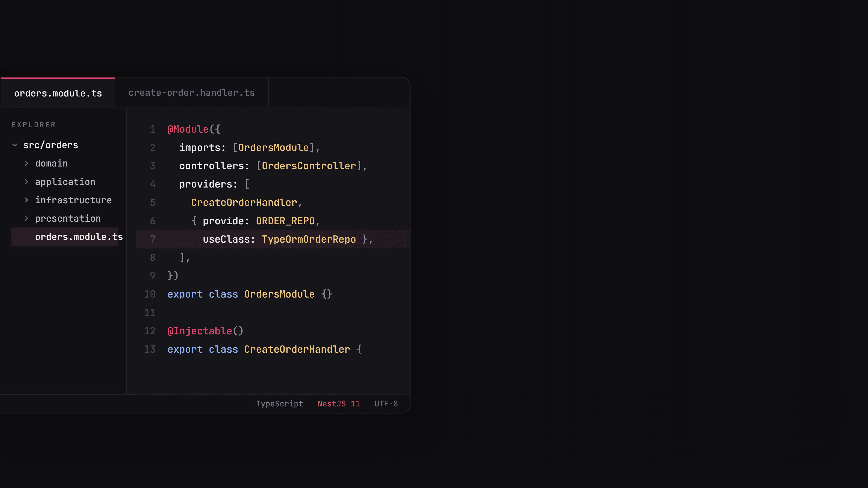
Task: Expand the application folder chevron
Action: coord(26,182)
